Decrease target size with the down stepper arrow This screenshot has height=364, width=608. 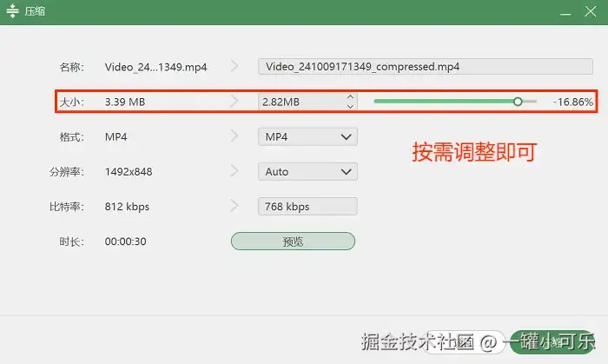351,106
